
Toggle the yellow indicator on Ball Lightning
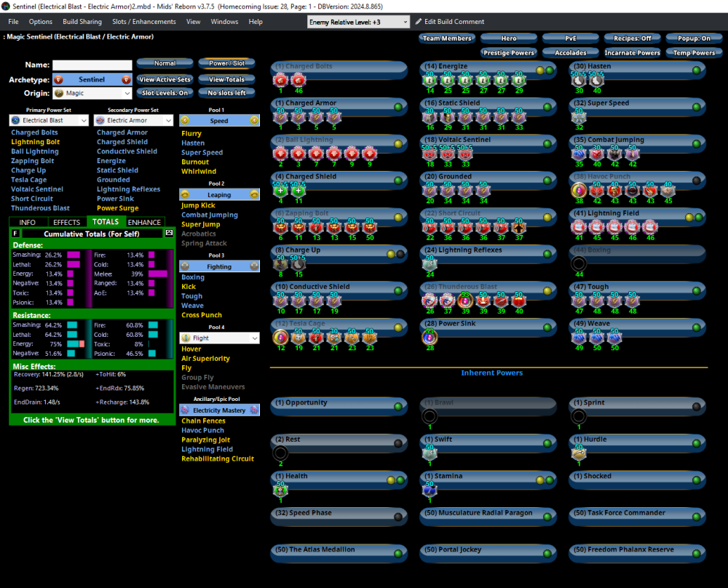(x=398, y=143)
